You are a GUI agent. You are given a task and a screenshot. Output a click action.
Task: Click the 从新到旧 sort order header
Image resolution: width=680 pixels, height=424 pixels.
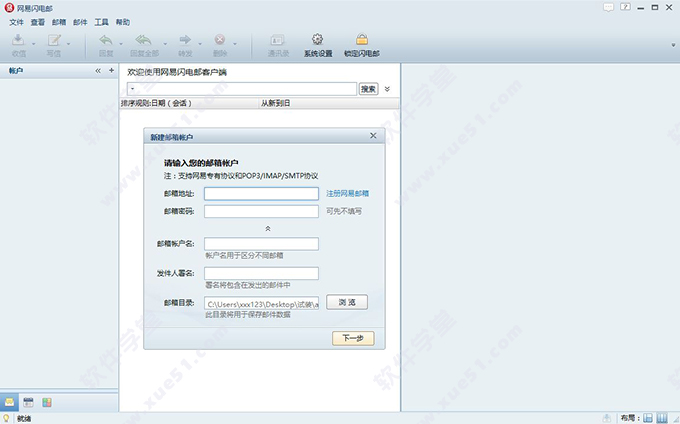pos(328,103)
